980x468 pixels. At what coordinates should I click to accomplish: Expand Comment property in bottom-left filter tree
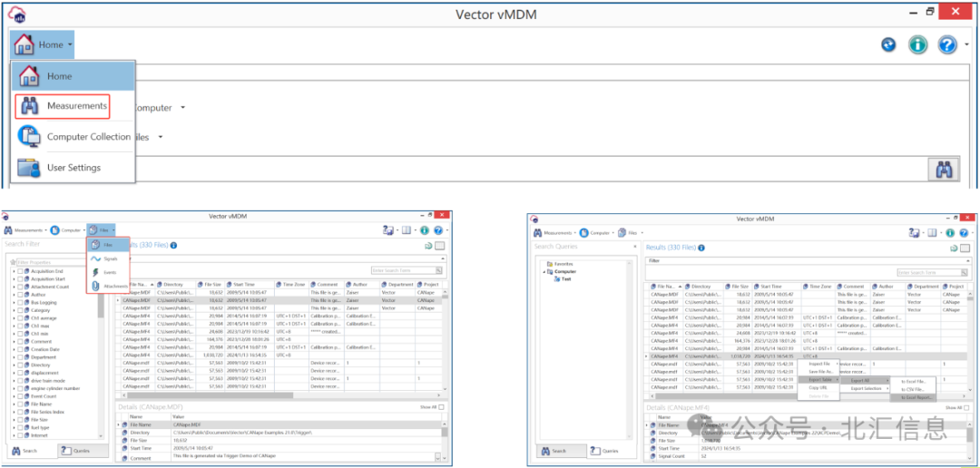pos(13,342)
